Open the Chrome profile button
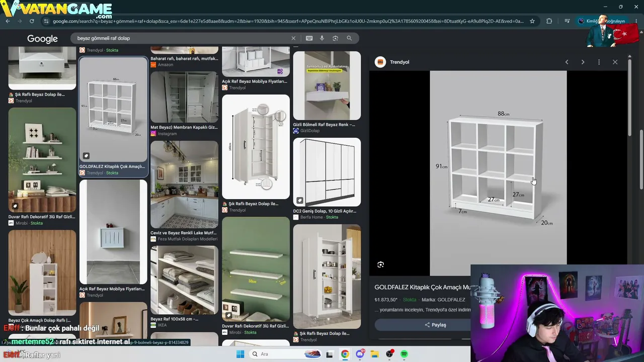644x362 pixels. pyautogui.click(x=602, y=21)
